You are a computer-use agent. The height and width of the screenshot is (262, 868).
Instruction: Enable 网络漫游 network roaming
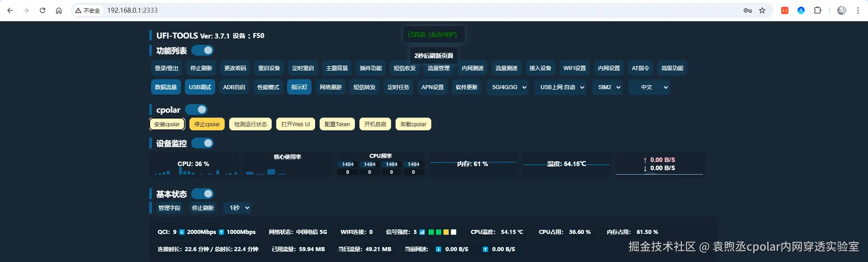point(330,87)
